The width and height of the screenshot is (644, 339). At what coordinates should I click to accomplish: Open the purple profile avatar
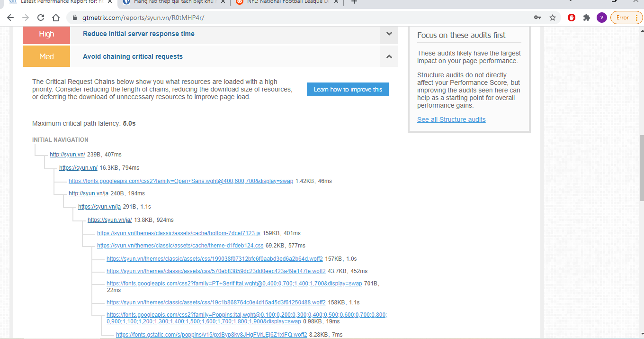(601, 18)
